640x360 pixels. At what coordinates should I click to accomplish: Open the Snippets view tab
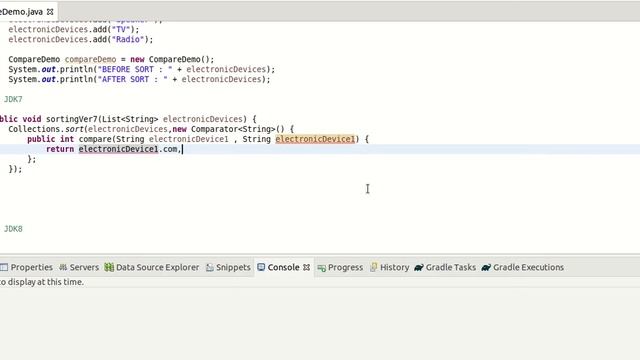228,267
